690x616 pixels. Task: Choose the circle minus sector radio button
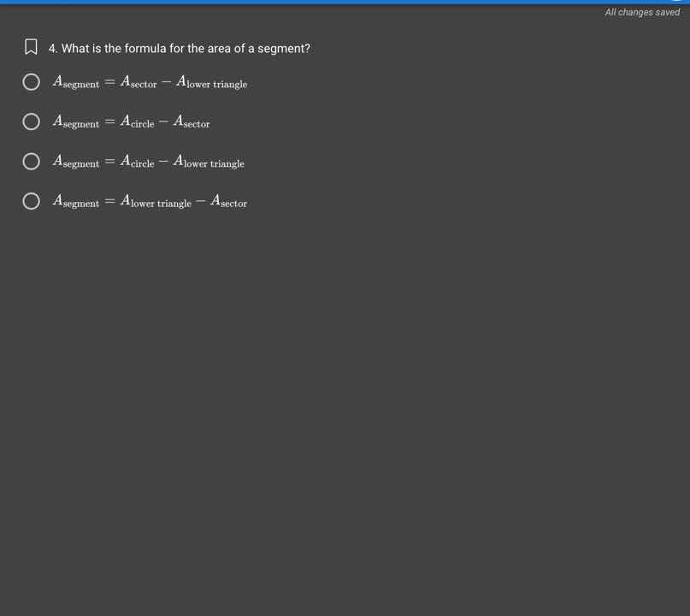click(x=32, y=122)
